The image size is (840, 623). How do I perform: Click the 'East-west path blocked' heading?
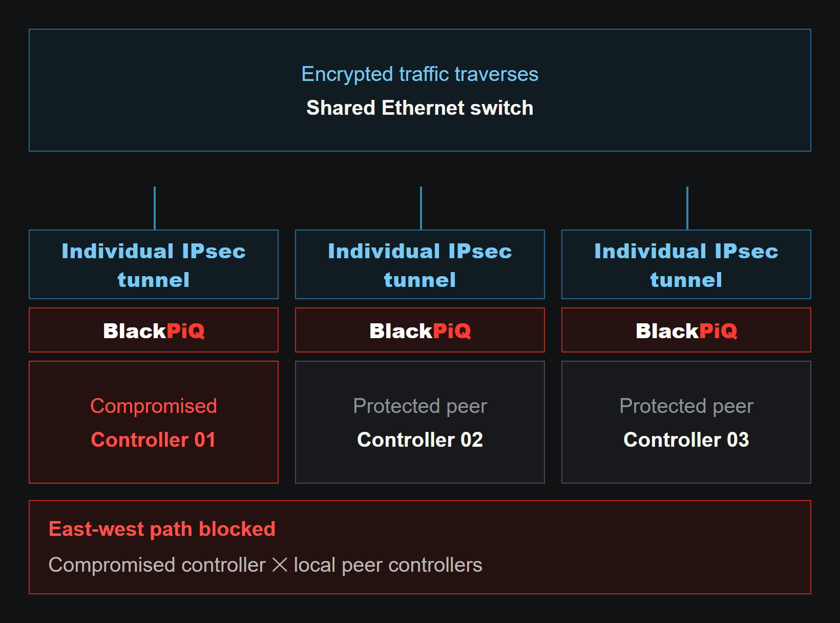click(162, 529)
